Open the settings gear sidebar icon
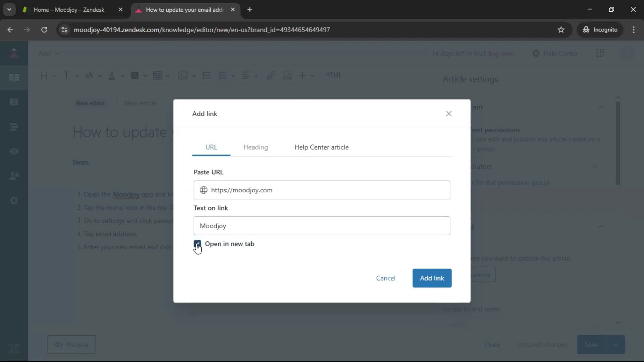This screenshot has height=362, width=644. (x=14, y=200)
